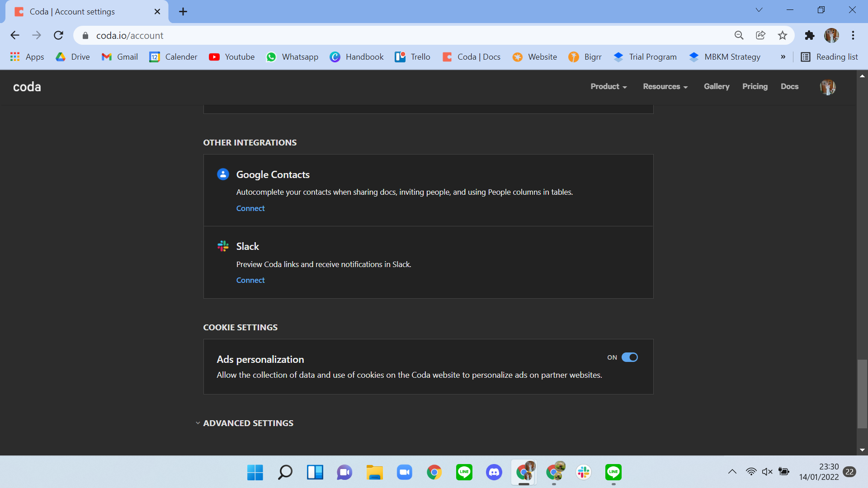Click the page vertical scrollbar thumb
This screenshot has width=868, height=488.
point(862,394)
